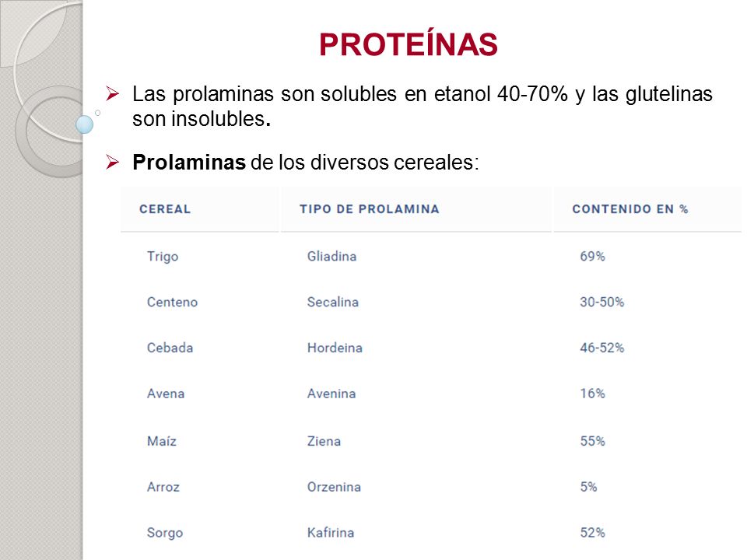Click the Trigo table cell

pyautogui.click(x=163, y=257)
